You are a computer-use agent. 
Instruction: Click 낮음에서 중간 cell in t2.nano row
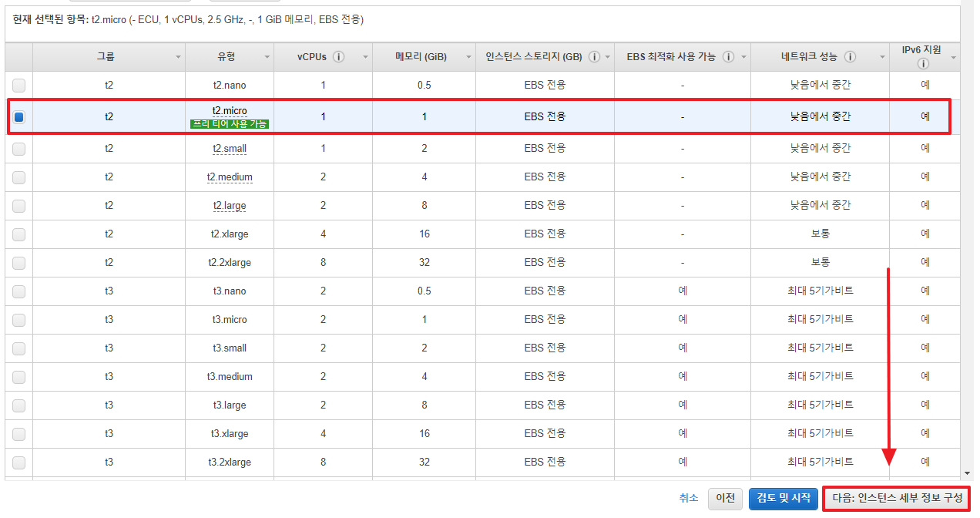coord(820,85)
